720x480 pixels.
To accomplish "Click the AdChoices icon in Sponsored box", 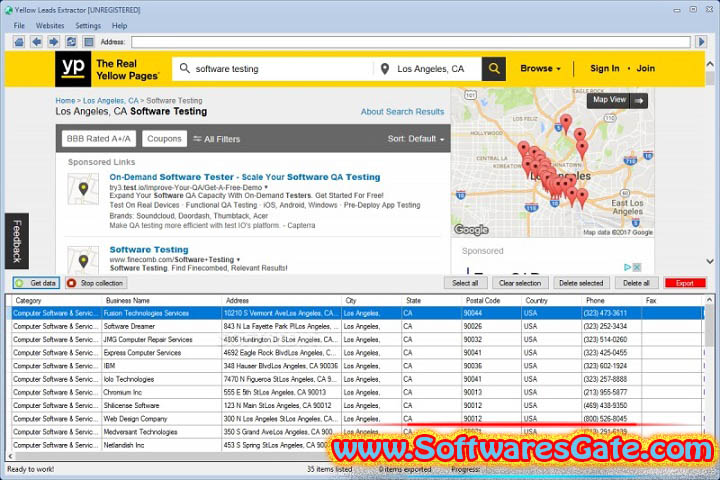I will pos(627,267).
